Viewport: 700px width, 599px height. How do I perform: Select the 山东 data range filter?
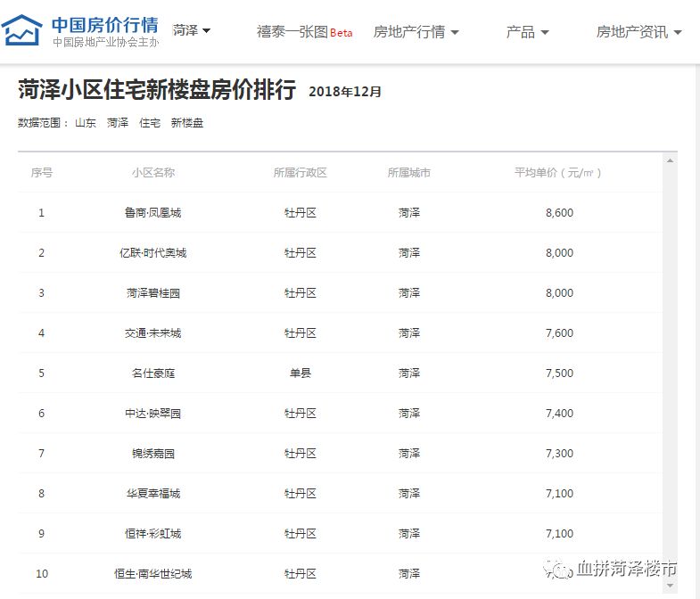(x=86, y=123)
